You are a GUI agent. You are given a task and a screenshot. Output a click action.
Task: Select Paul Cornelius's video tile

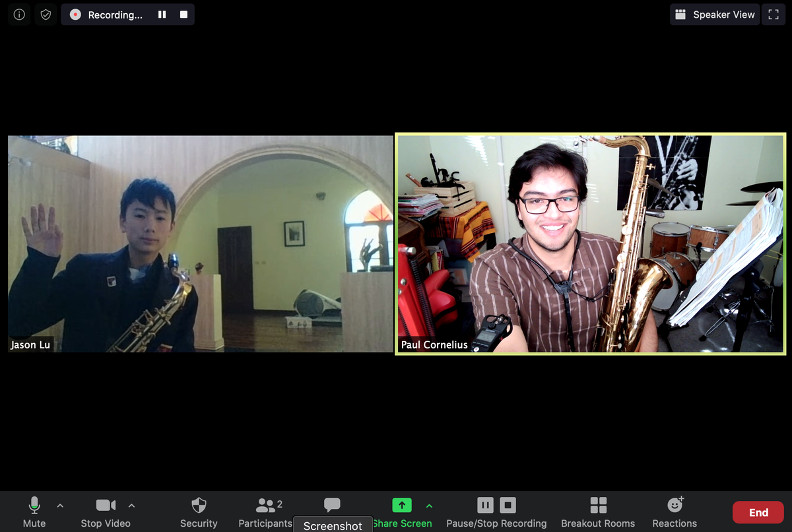point(591,244)
